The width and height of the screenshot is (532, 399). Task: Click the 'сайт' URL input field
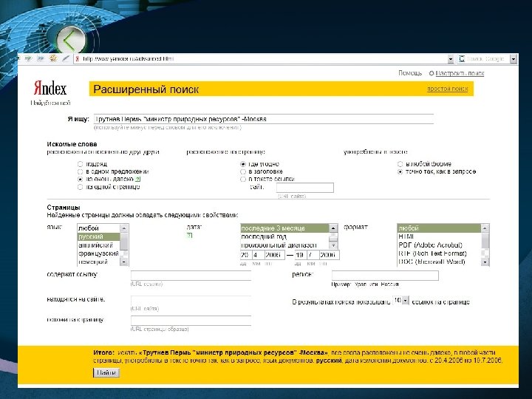(x=305, y=188)
